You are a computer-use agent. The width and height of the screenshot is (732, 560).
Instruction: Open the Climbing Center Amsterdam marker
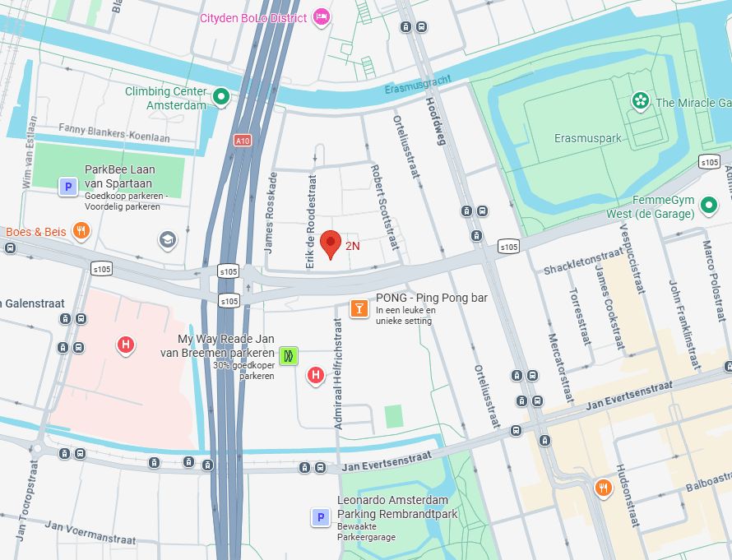pyautogui.click(x=220, y=97)
